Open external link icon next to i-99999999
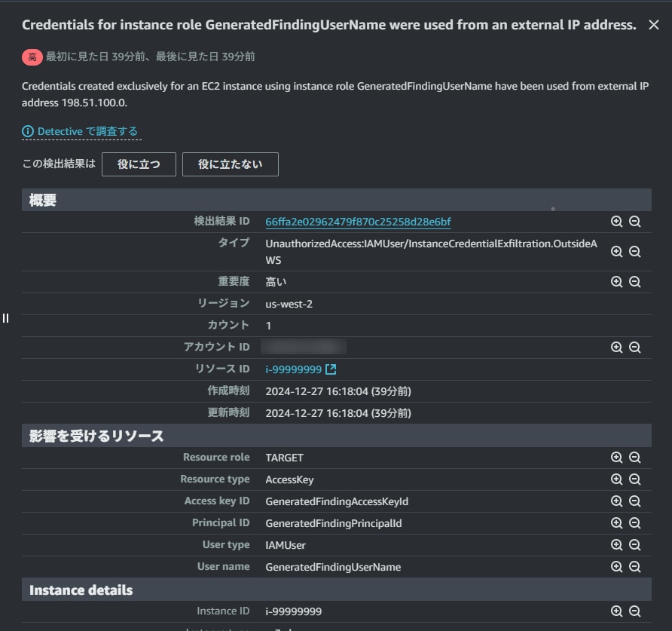Viewport: 672px width, 631px height. [331, 369]
